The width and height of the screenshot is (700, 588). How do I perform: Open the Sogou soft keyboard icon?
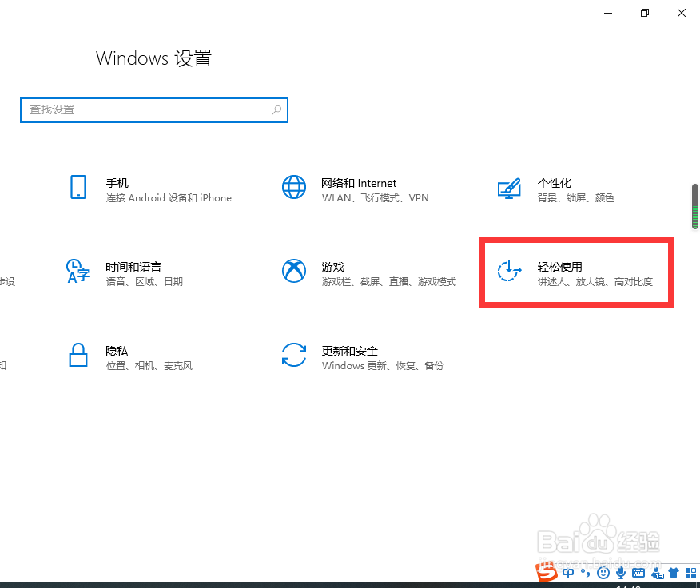click(x=638, y=573)
